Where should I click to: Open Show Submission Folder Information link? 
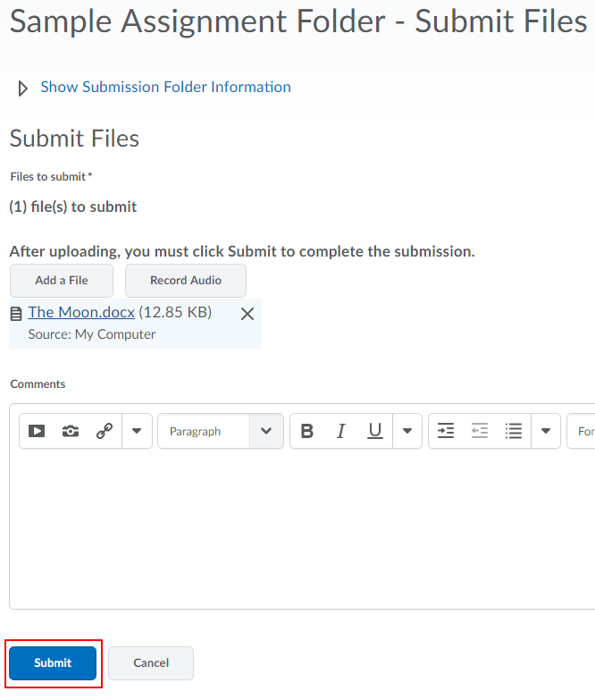(165, 87)
